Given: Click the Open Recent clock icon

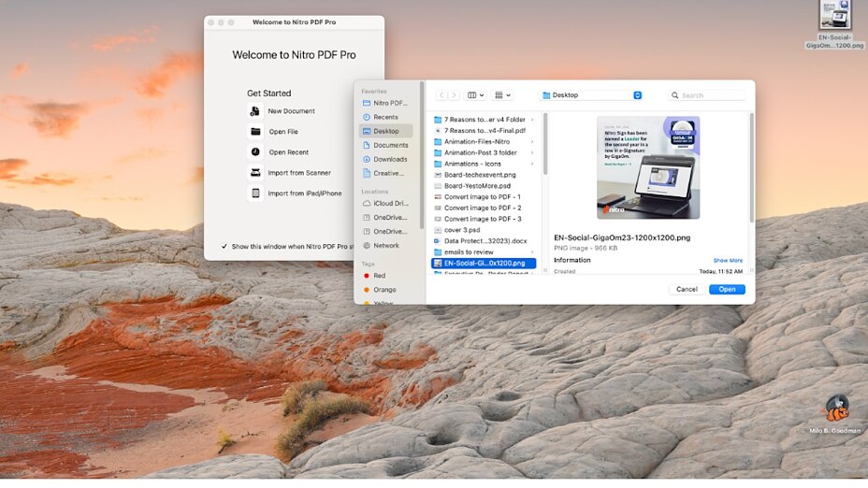Looking at the screenshot, I should tap(255, 151).
